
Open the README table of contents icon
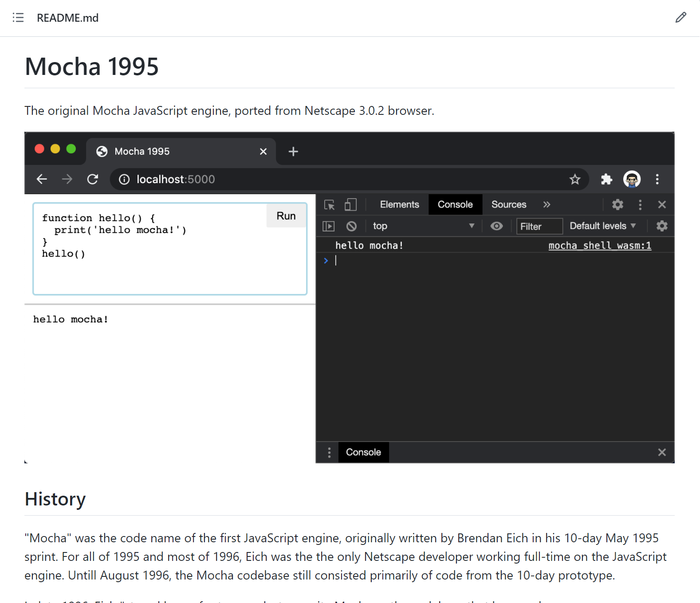pyautogui.click(x=18, y=18)
